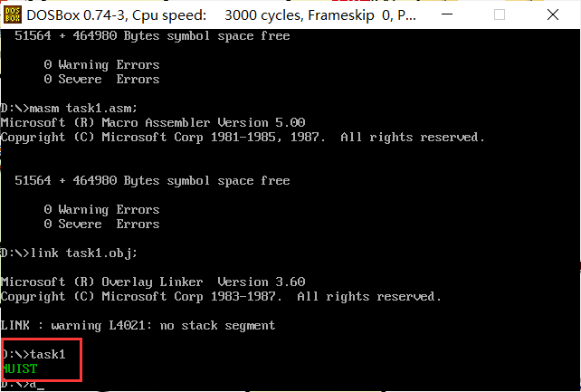Click the second 'Bytes symbol space free' line
Screen dimensions: 581x392
152,181
